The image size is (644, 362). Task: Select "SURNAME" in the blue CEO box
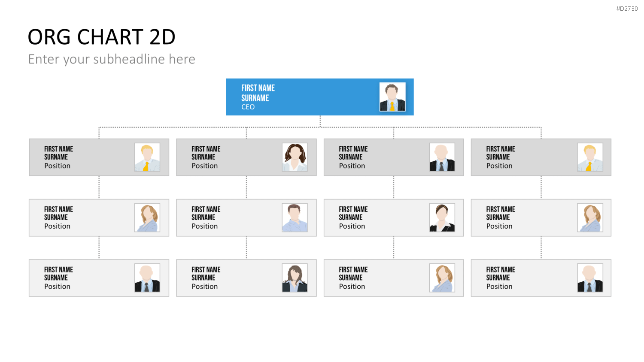255,98
